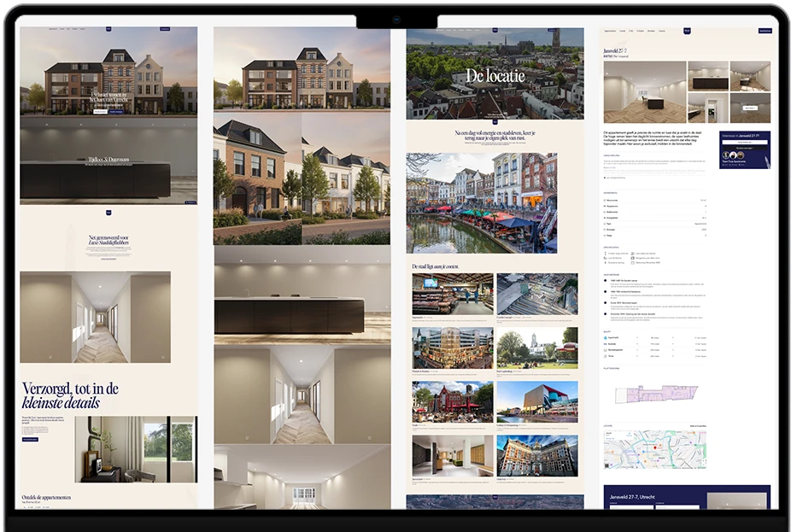Click the delivery-date calendar icon under Specificaties
The height and width of the screenshot is (532, 797).
tap(632, 262)
